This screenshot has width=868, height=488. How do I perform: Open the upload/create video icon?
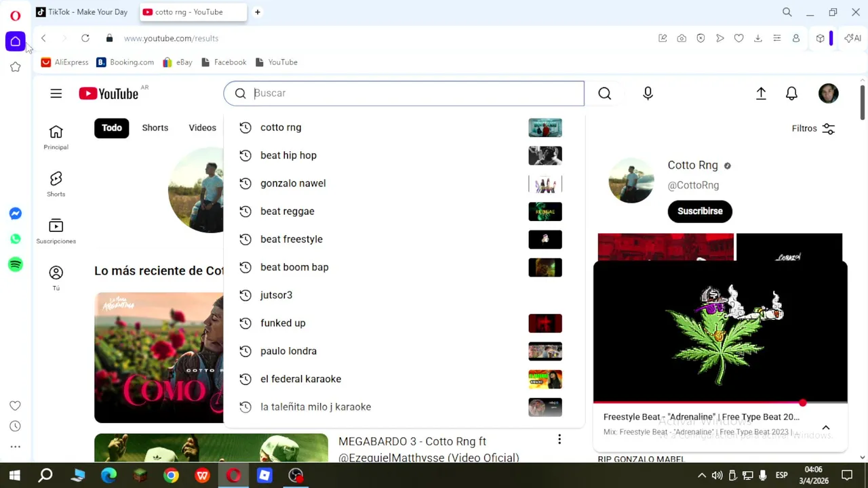pyautogui.click(x=761, y=94)
